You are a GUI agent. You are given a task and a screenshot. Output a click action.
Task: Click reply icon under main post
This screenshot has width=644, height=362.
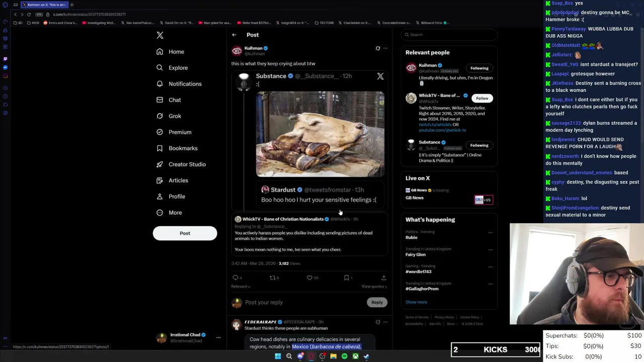[235, 278]
